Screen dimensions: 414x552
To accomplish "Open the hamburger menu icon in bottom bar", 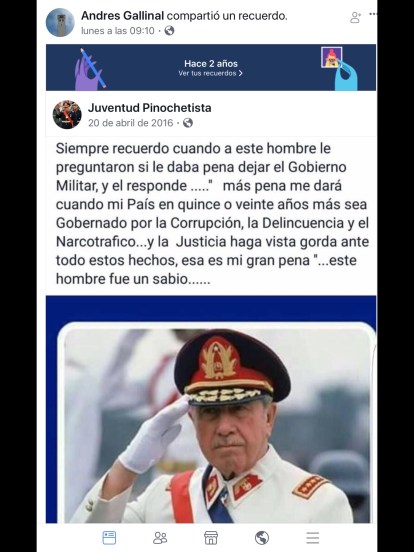I will click(313, 538).
